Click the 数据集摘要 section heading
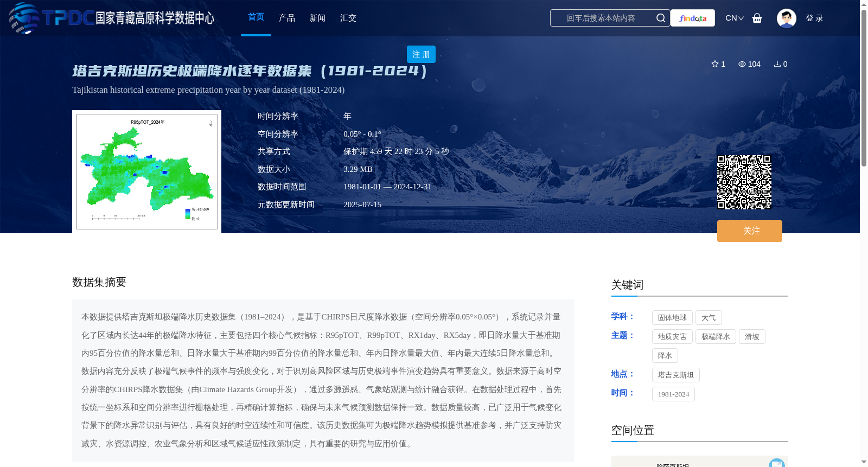The width and height of the screenshot is (868, 467). (x=99, y=282)
